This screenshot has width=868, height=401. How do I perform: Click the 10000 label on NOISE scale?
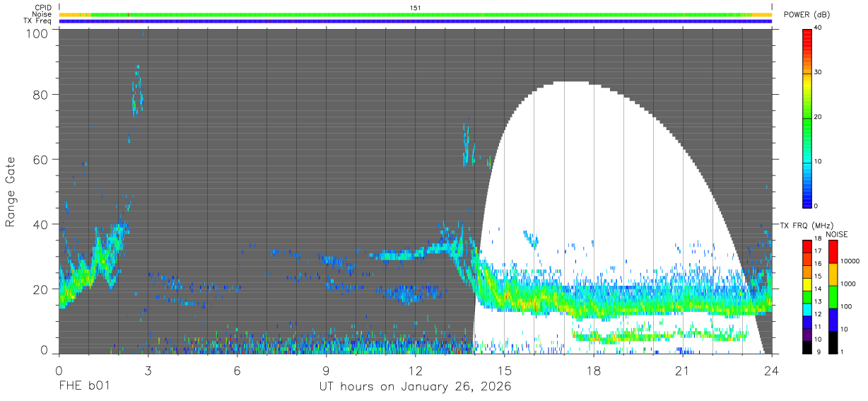click(x=849, y=262)
